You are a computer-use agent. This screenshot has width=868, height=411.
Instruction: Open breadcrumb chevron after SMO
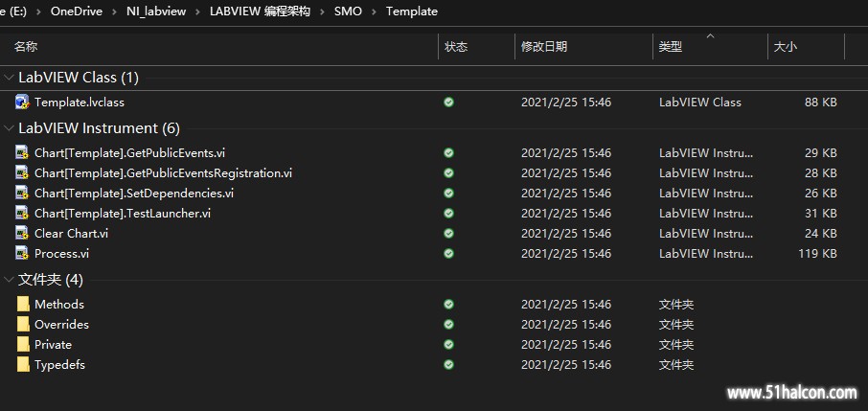tap(374, 11)
